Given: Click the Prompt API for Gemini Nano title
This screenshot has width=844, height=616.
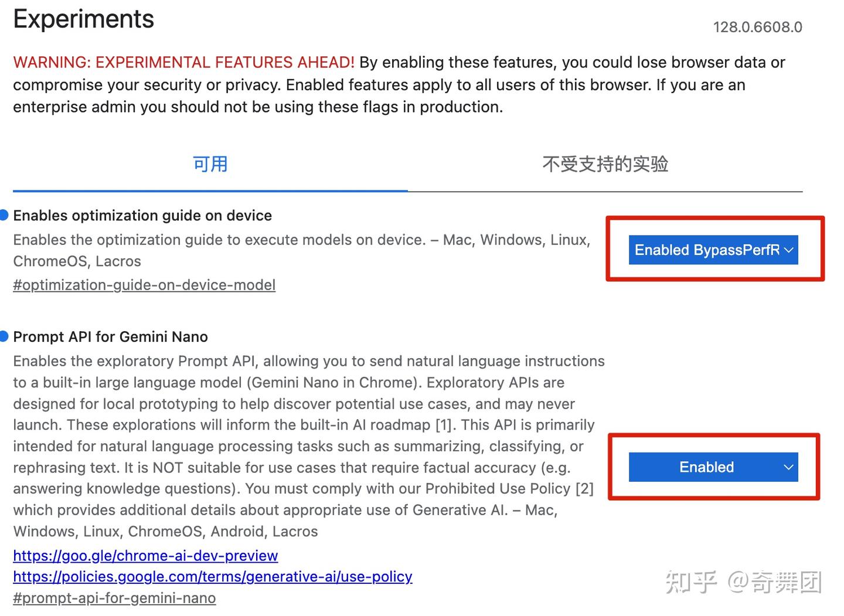Looking at the screenshot, I should click(110, 336).
